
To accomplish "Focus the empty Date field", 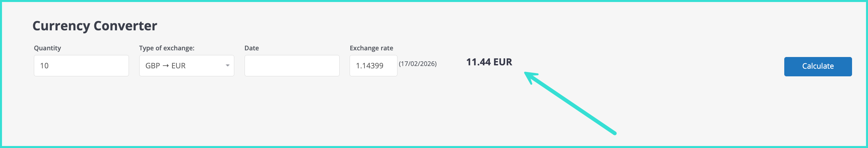I will (x=292, y=66).
